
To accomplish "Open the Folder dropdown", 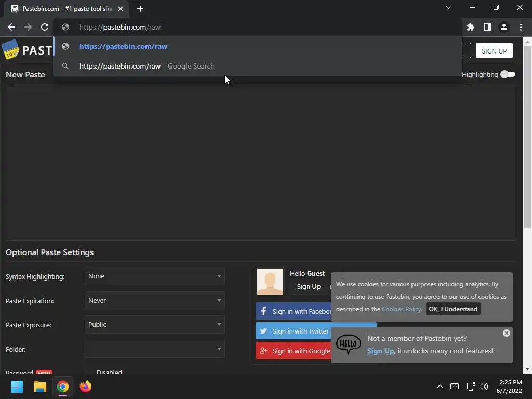I will pyautogui.click(x=154, y=349).
